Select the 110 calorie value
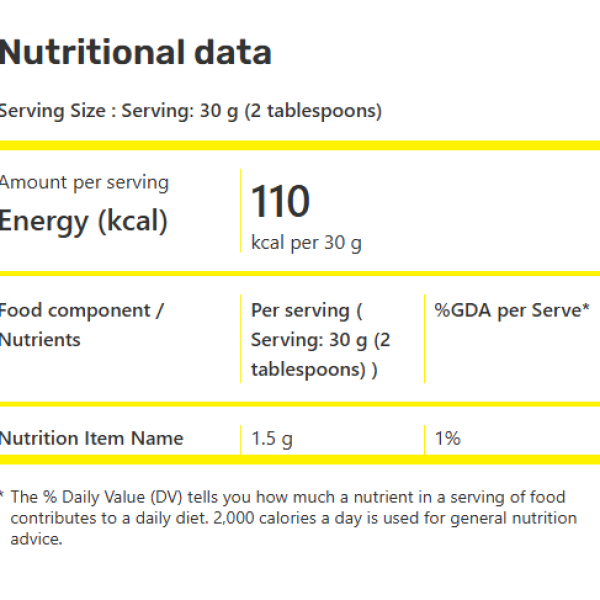Viewport: 600px width, 600px height. coord(280,202)
